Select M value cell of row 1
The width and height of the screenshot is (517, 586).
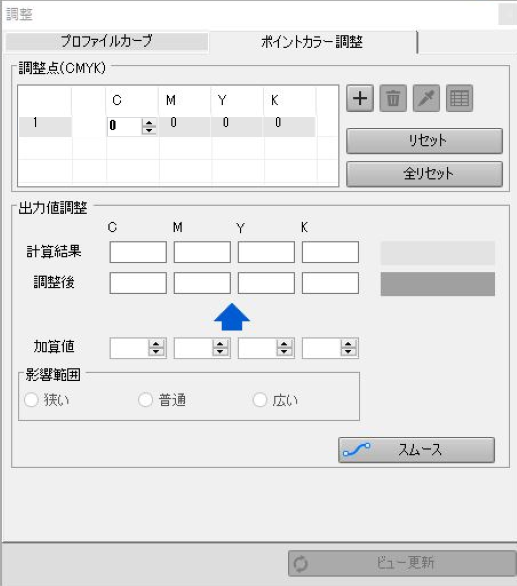pos(185,126)
